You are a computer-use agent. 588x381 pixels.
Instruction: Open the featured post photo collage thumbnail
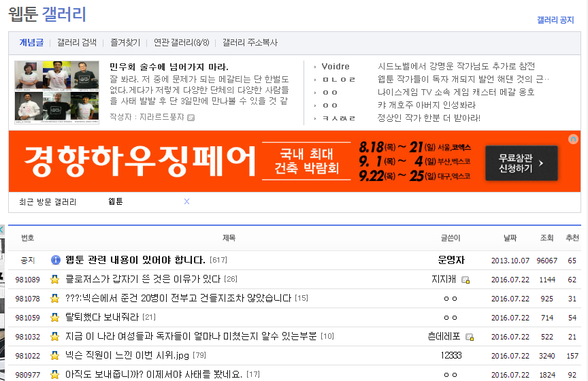pyautogui.click(x=56, y=93)
